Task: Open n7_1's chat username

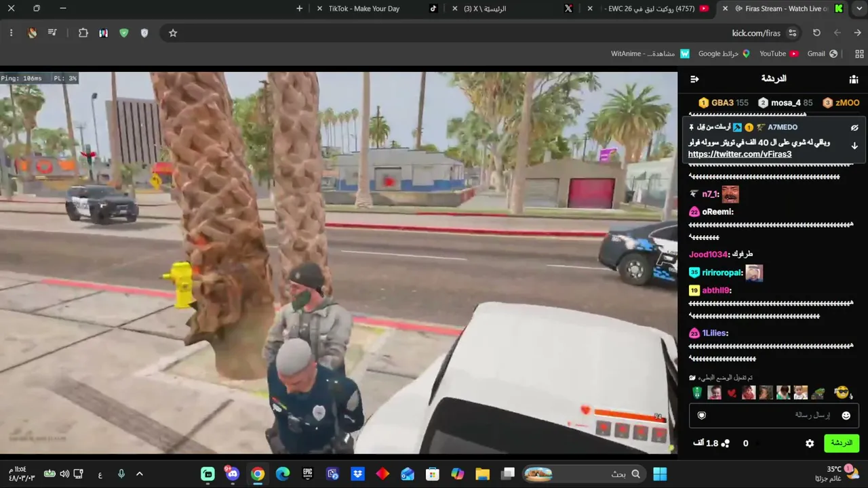Action: [710, 195]
